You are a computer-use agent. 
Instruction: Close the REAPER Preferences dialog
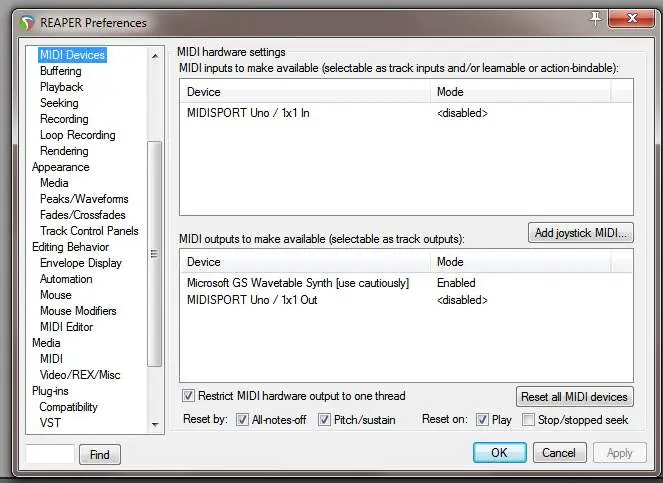coord(632,18)
